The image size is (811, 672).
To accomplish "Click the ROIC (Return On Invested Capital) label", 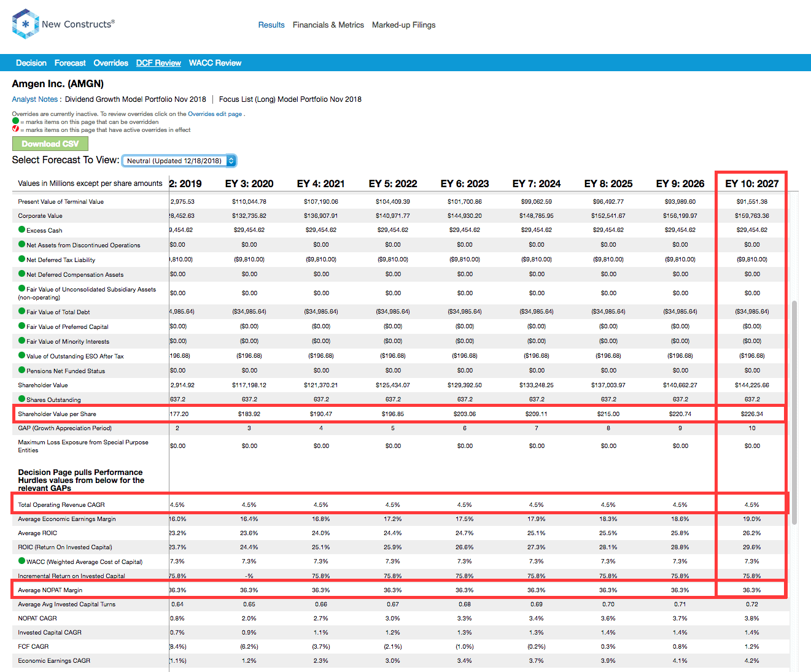I will 65,547.
